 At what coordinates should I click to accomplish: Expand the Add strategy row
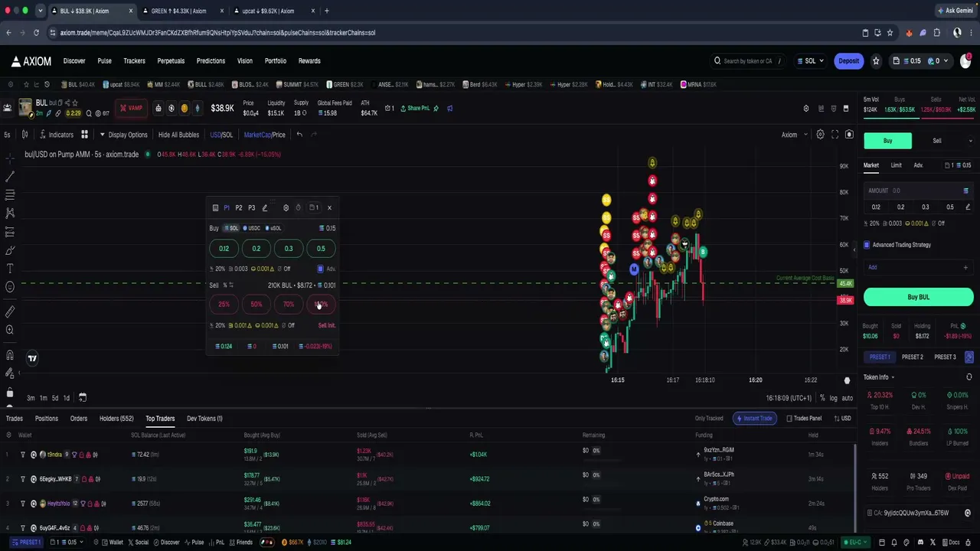click(x=919, y=267)
